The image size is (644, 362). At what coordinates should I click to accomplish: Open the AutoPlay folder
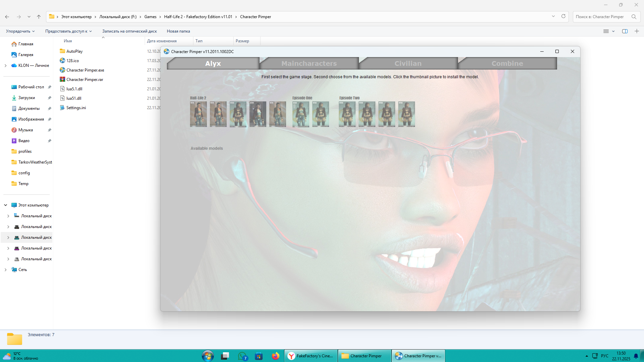[74, 51]
